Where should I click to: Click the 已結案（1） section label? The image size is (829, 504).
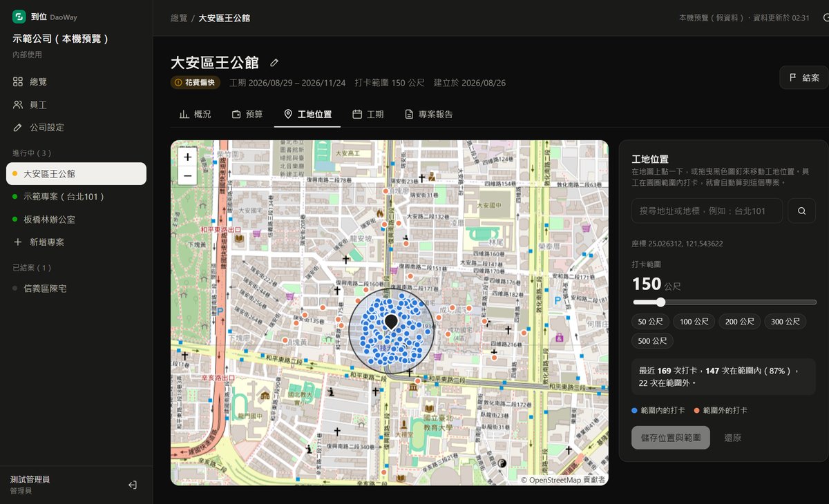tap(32, 267)
